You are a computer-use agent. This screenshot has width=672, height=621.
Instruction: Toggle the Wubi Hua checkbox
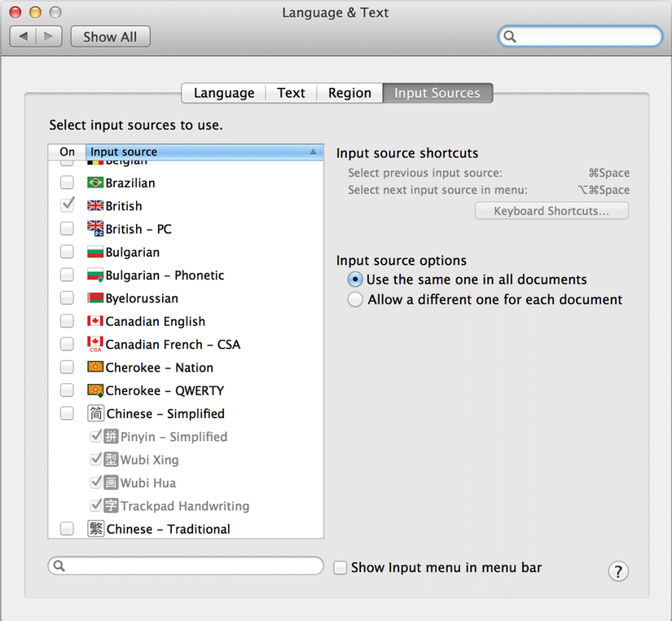[95, 482]
